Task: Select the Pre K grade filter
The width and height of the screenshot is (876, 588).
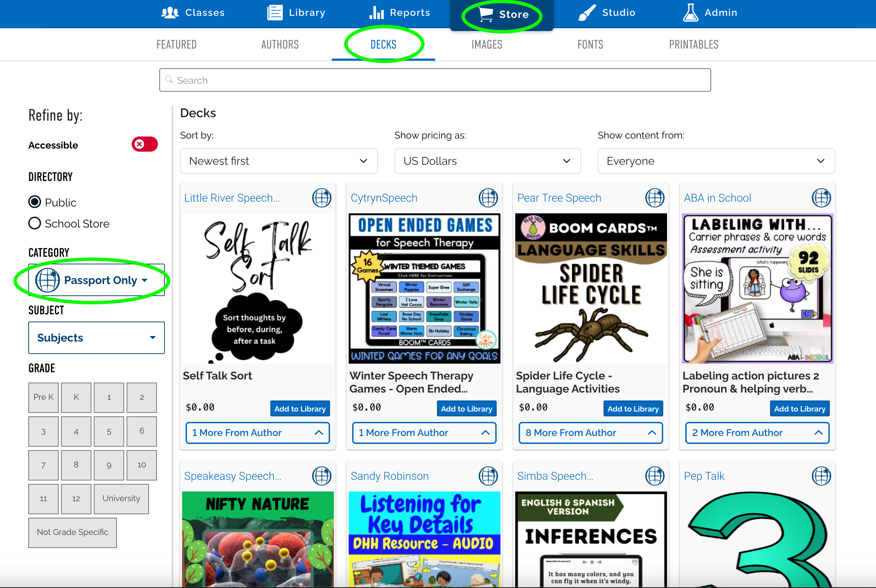Action: (x=43, y=397)
